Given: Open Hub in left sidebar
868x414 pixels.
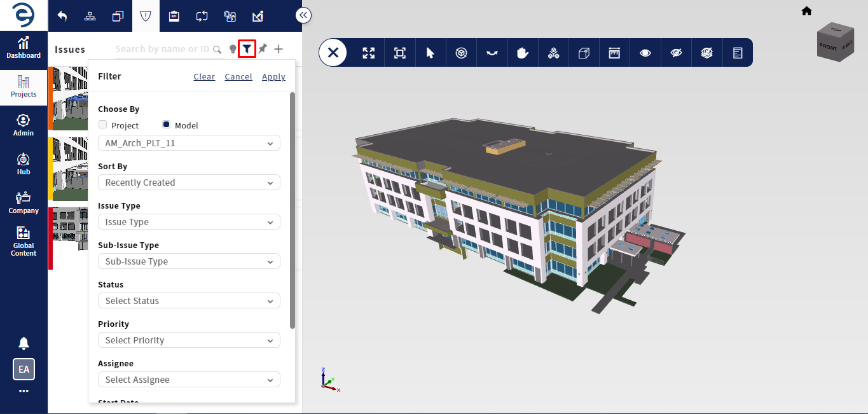Looking at the screenshot, I should pos(24,164).
